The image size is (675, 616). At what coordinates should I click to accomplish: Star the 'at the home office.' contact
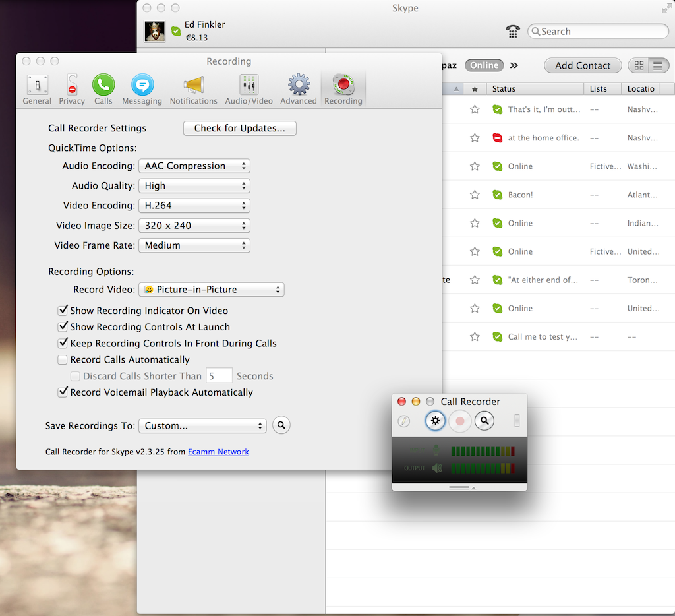(475, 138)
